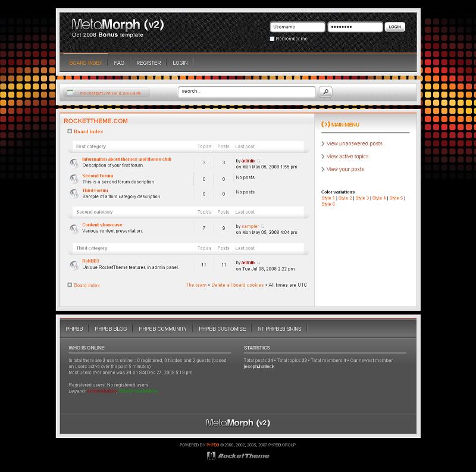Click forum icon beside Third Forum

[x=74, y=193]
